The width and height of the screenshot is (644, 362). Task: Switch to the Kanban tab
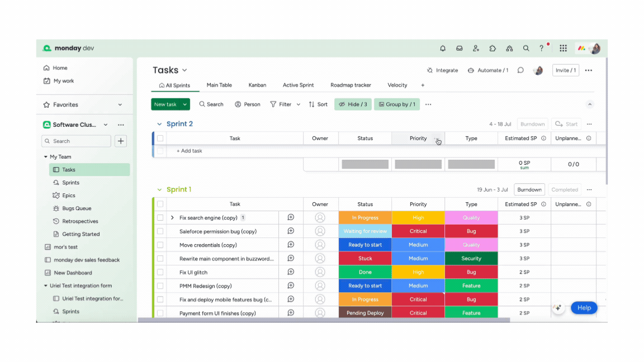(257, 85)
